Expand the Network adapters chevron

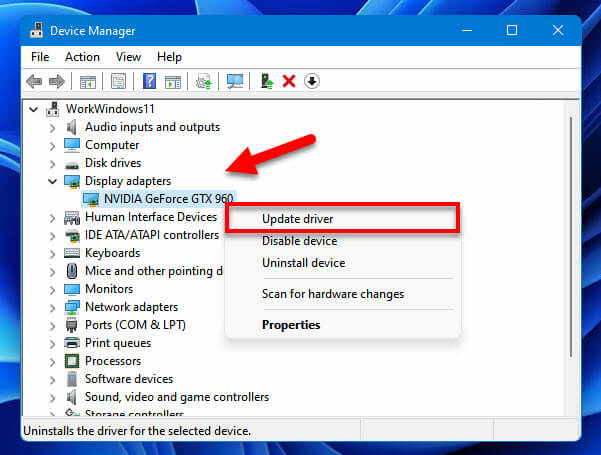(53, 308)
